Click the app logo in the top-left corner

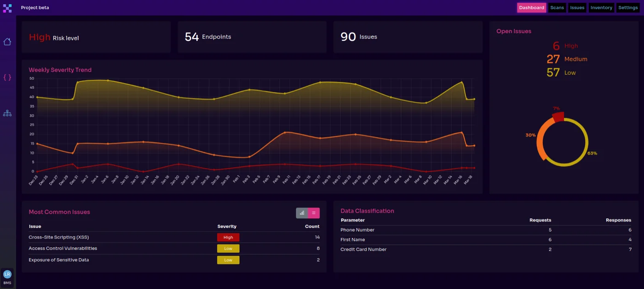7,7
